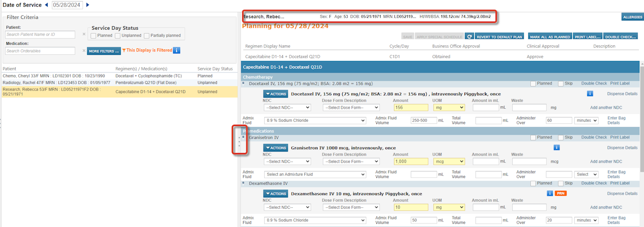Viewport: 644px width, 227px height.
Task: Mark Docetaxel IV as Planned
Action: (533, 84)
